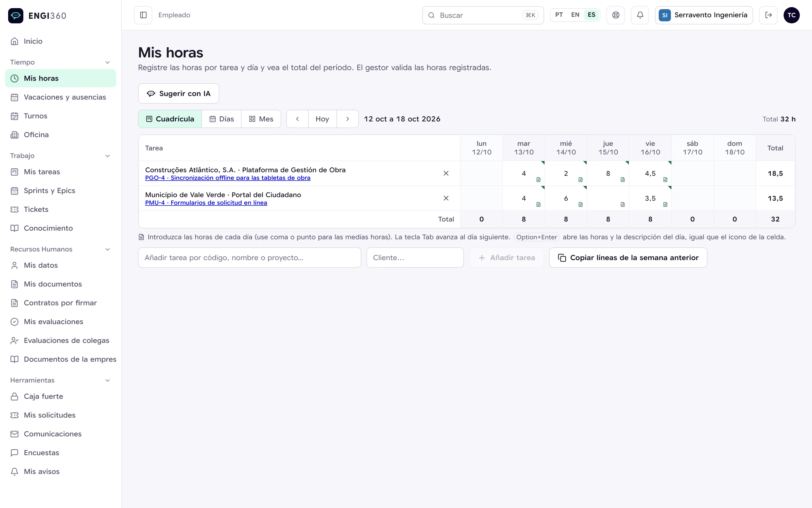Go to previous week arrow
The height and width of the screenshot is (508, 812).
[x=297, y=119]
